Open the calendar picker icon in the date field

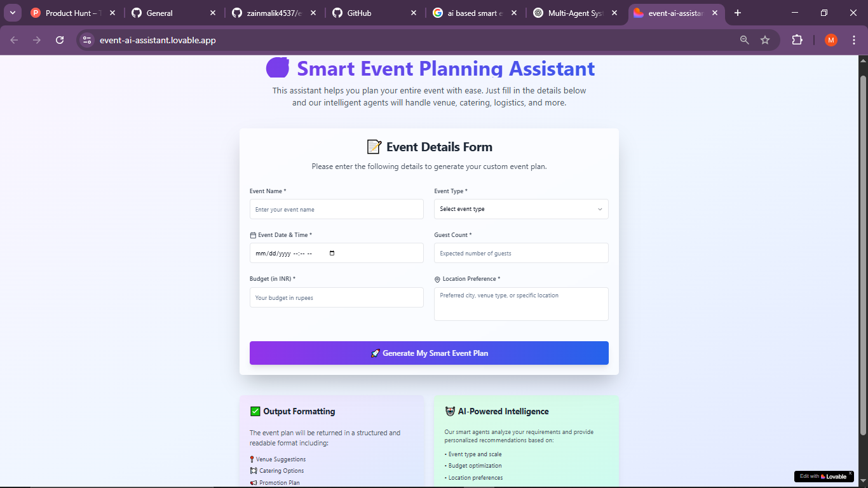pyautogui.click(x=332, y=253)
